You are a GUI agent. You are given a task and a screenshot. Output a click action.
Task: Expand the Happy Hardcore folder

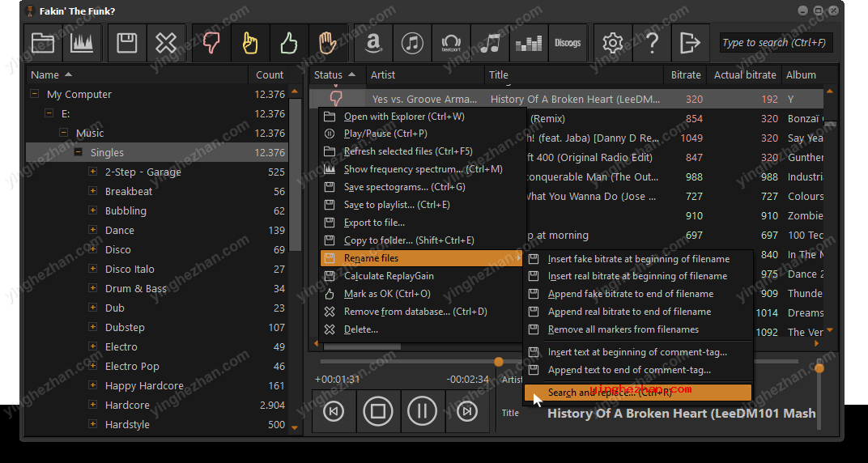coord(93,385)
